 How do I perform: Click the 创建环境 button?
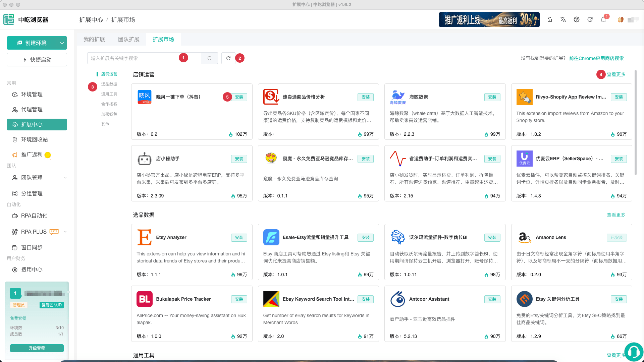click(x=32, y=43)
